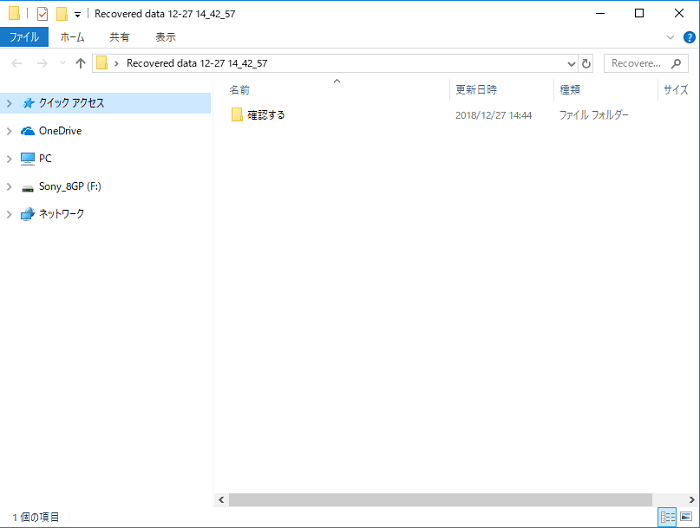This screenshot has height=528, width=700.
Task: Click the magnifier search icon
Action: click(676, 63)
